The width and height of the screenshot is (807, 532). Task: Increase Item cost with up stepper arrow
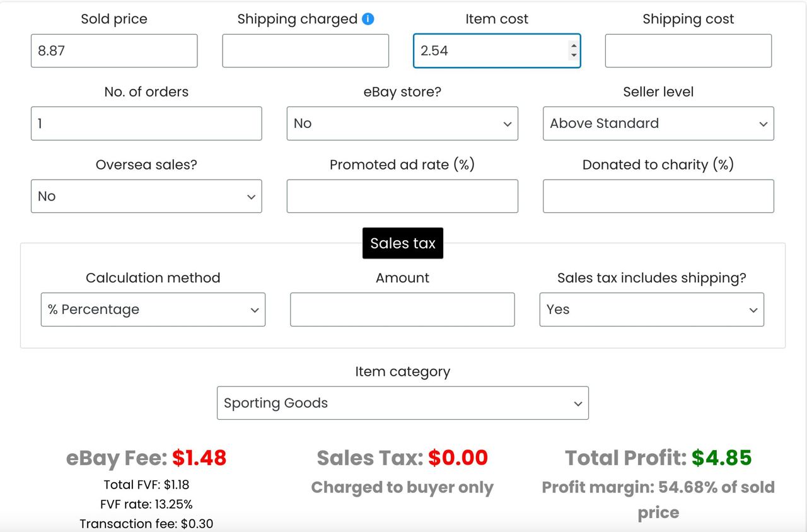(573, 46)
